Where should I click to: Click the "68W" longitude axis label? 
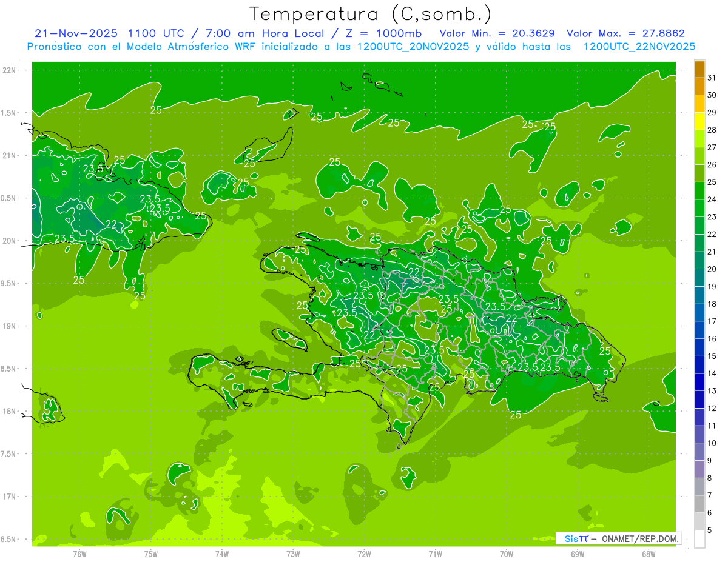click(648, 554)
